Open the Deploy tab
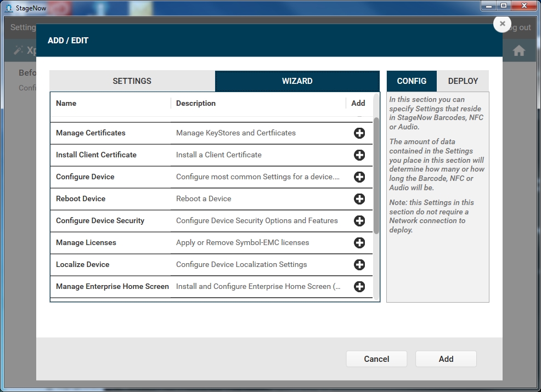541x392 pixels. (x=463, y=81)
